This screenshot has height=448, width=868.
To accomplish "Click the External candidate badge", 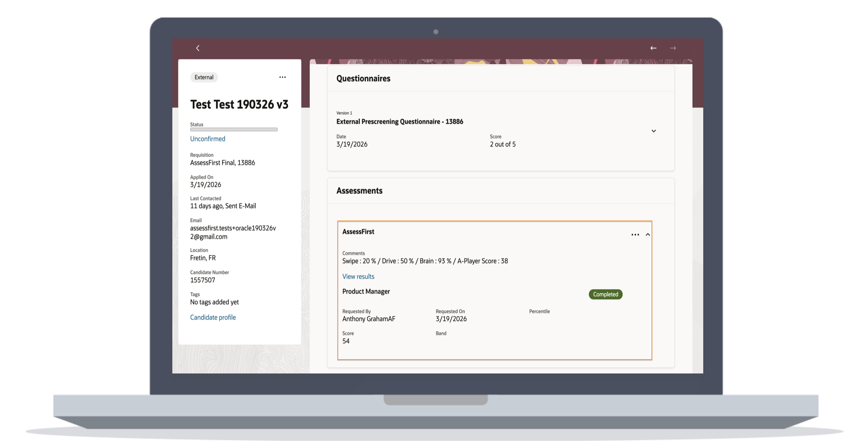I will (204, 77).
